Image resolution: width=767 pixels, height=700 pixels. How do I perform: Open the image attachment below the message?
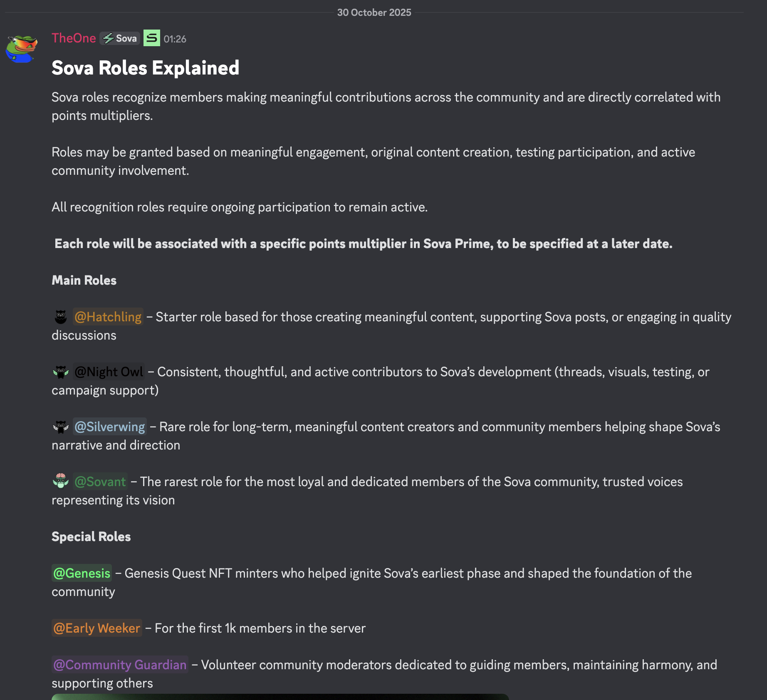(x=280, y=697)
